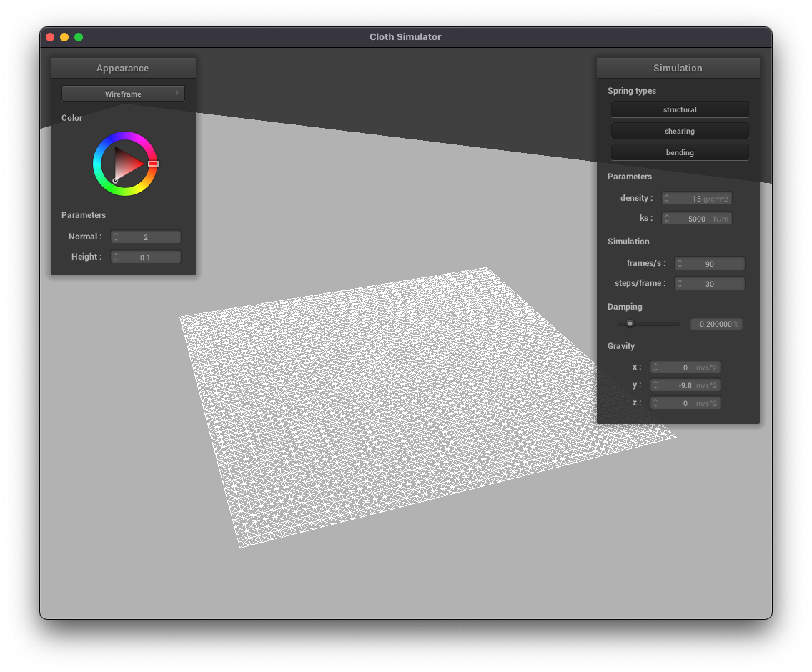The height and width of the screenshot is (672, 812).
Task: Click the Gravity y stepper arrows
Action: point(655,385)
